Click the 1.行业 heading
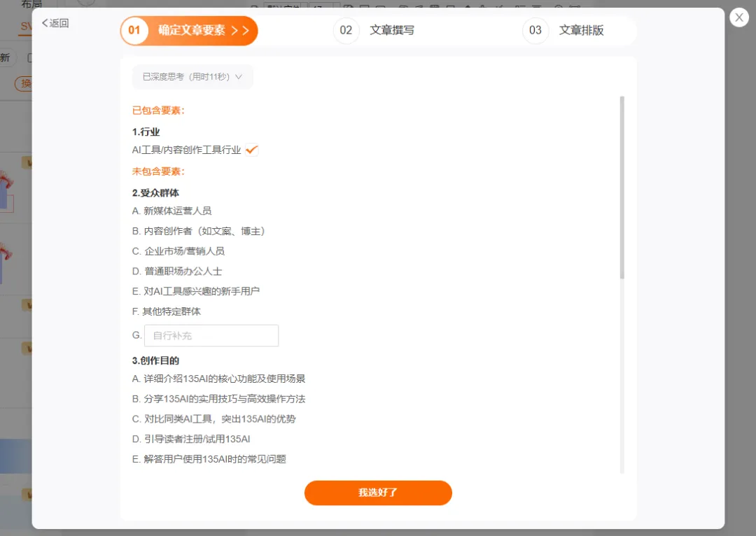The width and height of the screenshot is (756, 536). [x=146, y=132]
